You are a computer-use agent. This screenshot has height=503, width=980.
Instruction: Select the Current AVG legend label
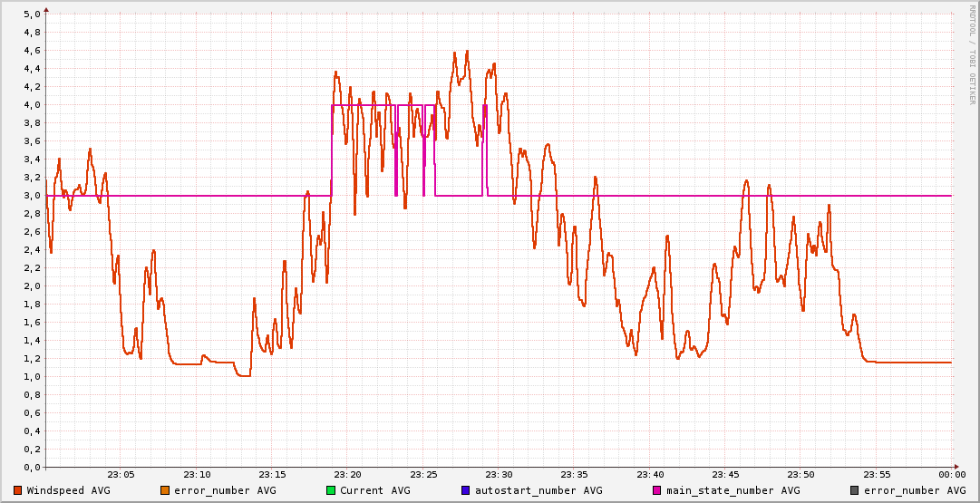374,490
